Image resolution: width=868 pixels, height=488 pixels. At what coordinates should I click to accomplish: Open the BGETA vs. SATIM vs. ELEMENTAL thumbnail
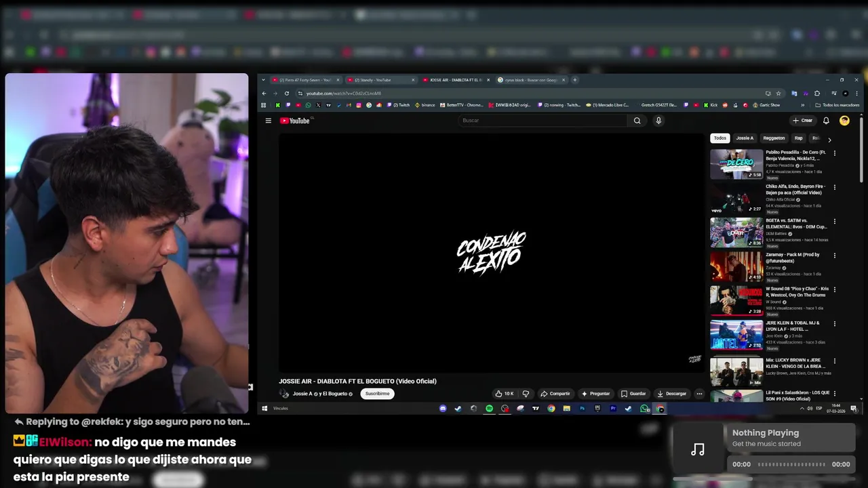point(736,232)
